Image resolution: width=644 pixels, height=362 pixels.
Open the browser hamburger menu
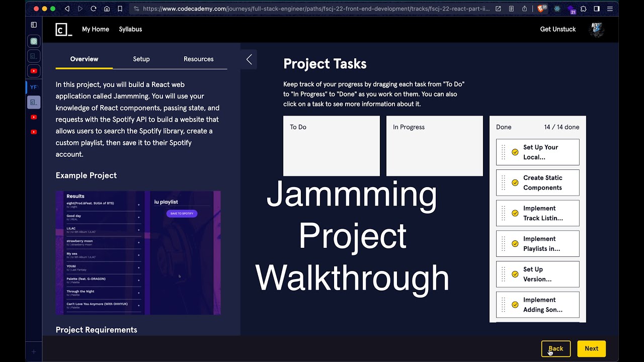pos(609,9)
